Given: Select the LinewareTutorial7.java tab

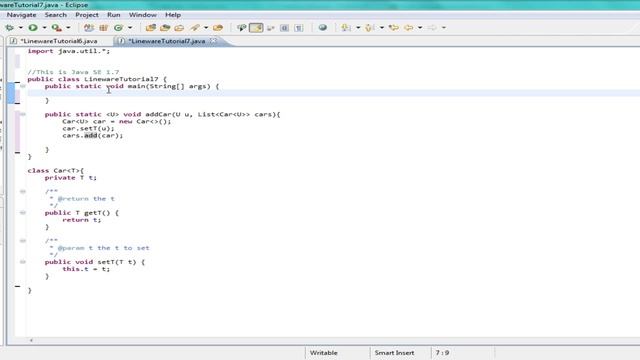Looking at the screenshot, I should [167, 41].
